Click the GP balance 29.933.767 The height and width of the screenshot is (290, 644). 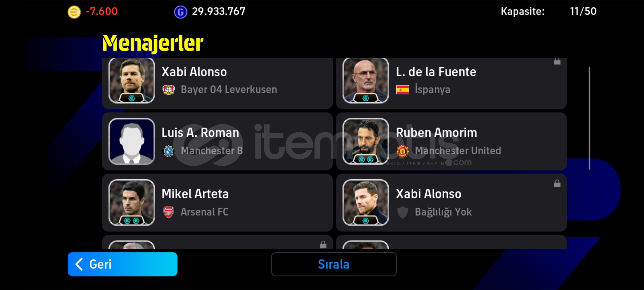click(x=218, y=12)
